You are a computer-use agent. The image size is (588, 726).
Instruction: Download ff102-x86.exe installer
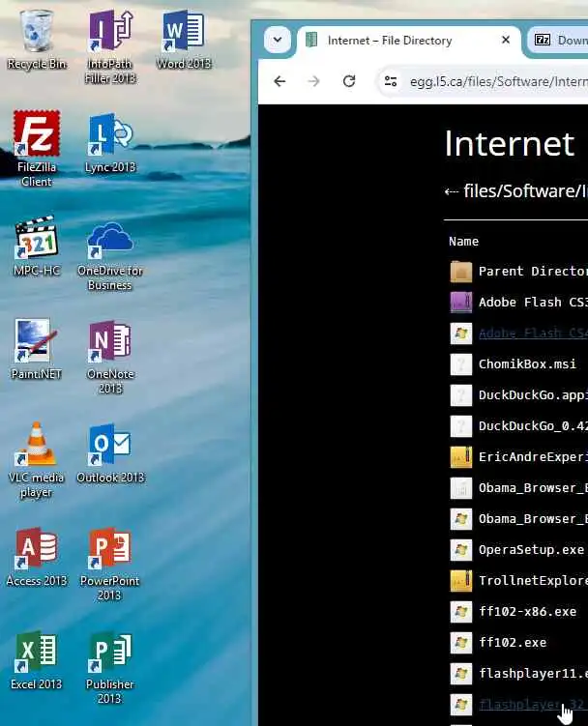[x=527, y=612]
